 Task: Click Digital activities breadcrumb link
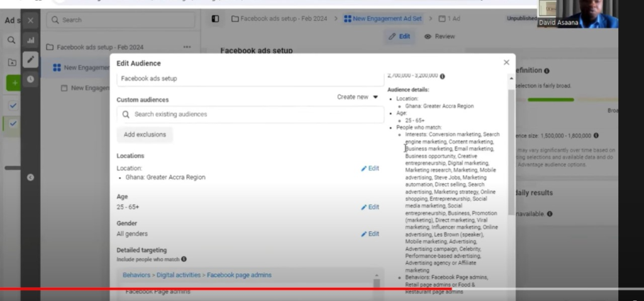click(178, 275)
